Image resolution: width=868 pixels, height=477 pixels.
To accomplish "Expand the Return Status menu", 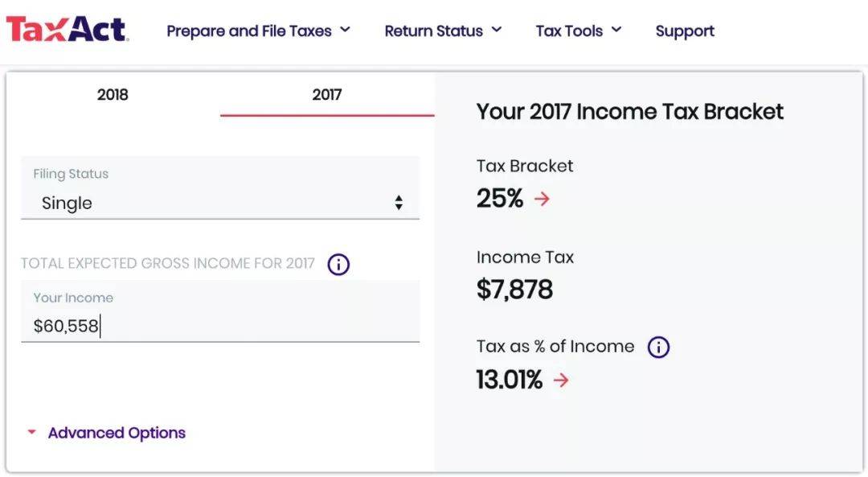I will click(x=443, y=31).
